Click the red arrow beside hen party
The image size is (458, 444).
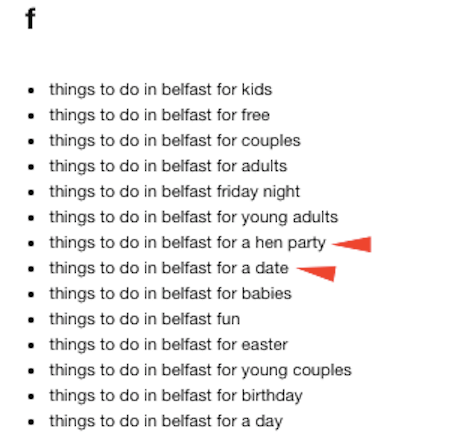pos(352,244)
